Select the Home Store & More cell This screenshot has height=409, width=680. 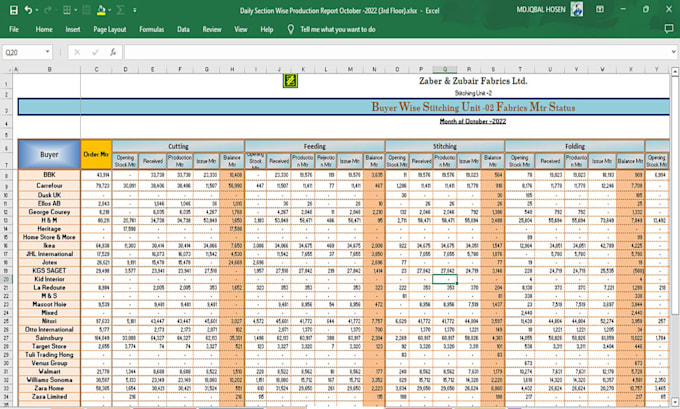point(49,237)
